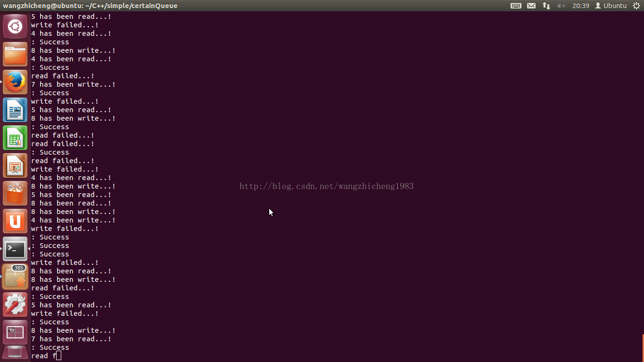
Task: Open the Ubuntu One launcher icon
Action: (x=15, y=221)
